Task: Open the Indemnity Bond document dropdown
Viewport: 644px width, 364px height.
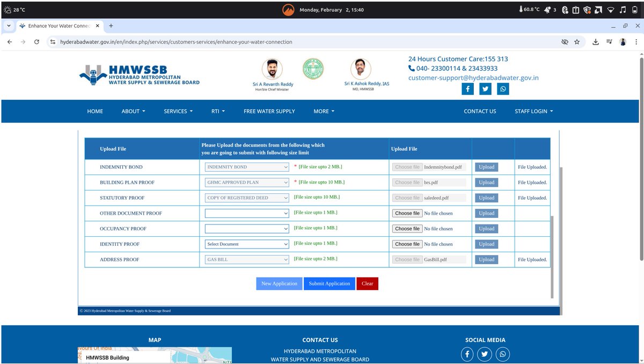Action: [247, 167]
